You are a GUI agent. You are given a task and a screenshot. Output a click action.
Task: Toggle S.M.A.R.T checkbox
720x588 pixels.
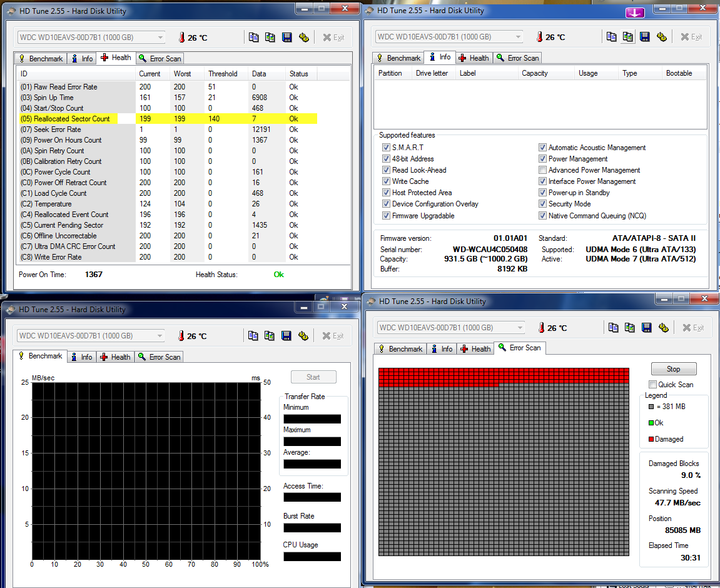click(386, 148)
